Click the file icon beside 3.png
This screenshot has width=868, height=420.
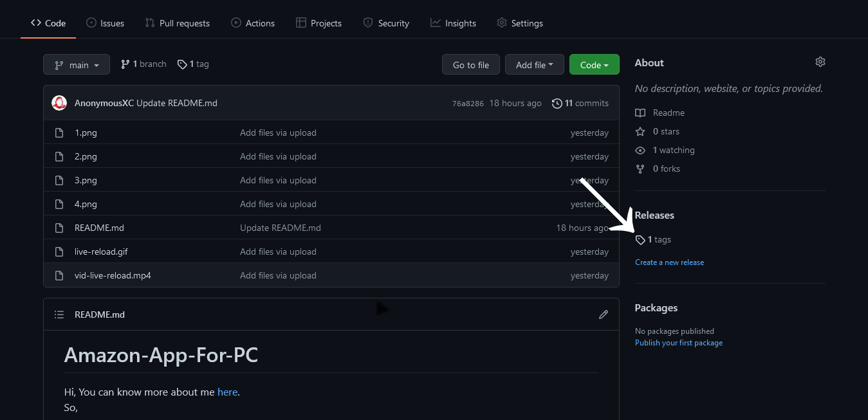point(59,180)
